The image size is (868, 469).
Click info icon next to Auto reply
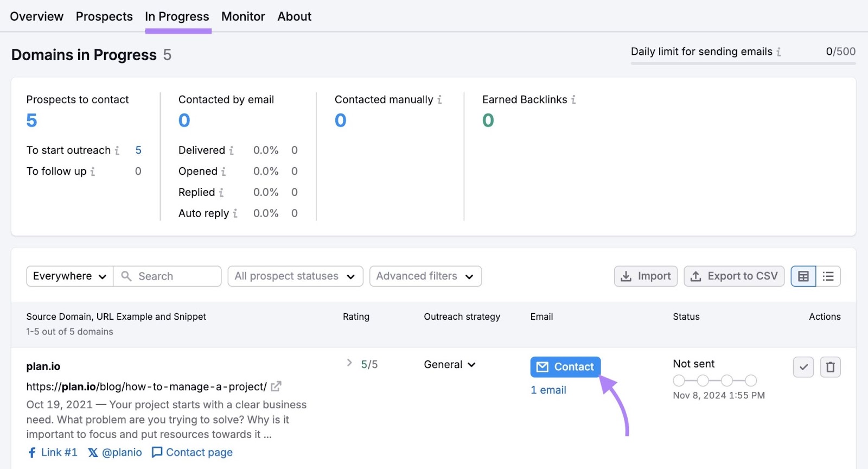pyautogui.click(x=235, y=214)
